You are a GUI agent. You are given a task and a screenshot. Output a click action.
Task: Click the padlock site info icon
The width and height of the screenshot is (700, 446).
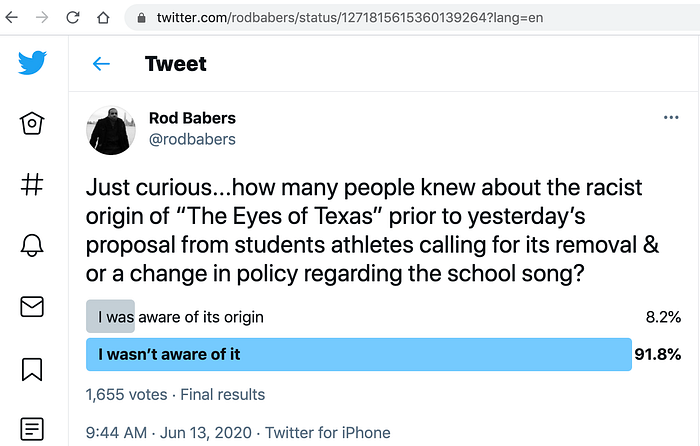[x=142, y=17]
